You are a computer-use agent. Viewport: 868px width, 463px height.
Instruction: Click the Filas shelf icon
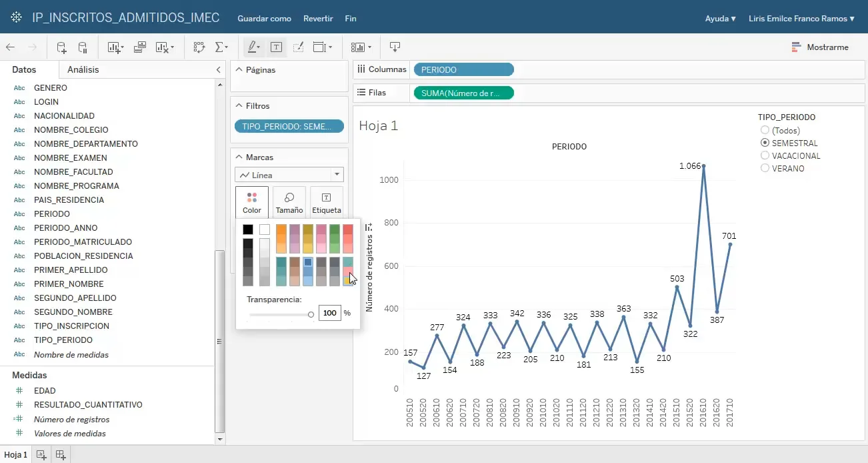361,93
